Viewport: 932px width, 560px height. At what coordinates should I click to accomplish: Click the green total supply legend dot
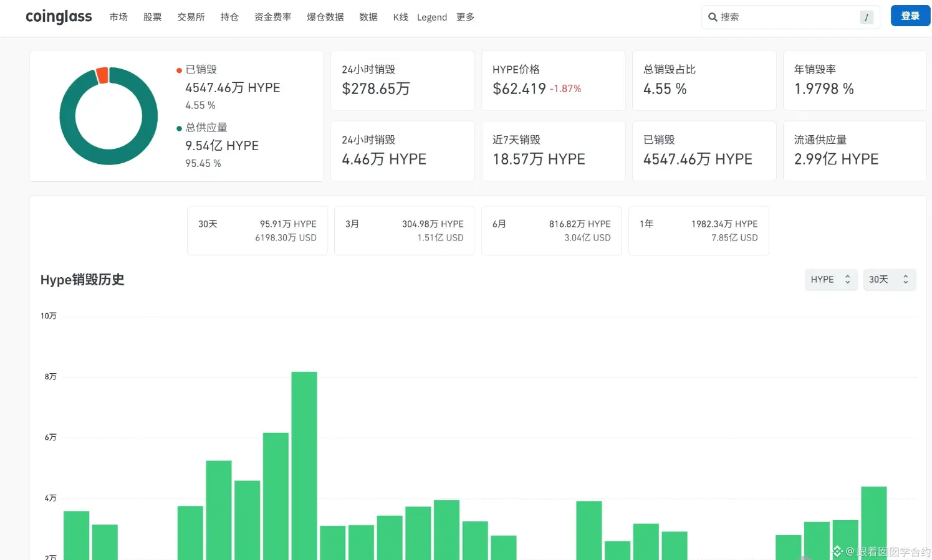pyautogui.click(x=179, y=128)
